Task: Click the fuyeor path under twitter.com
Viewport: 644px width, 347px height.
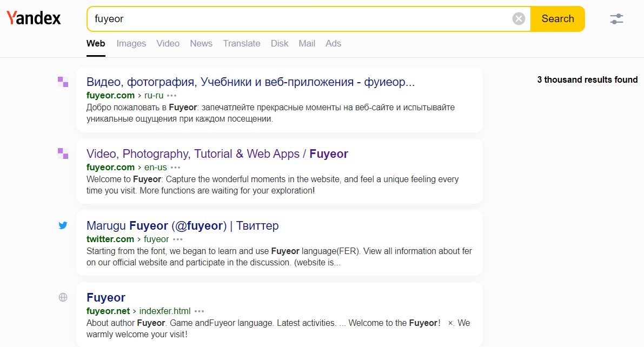Action: (x=156, y=239)
